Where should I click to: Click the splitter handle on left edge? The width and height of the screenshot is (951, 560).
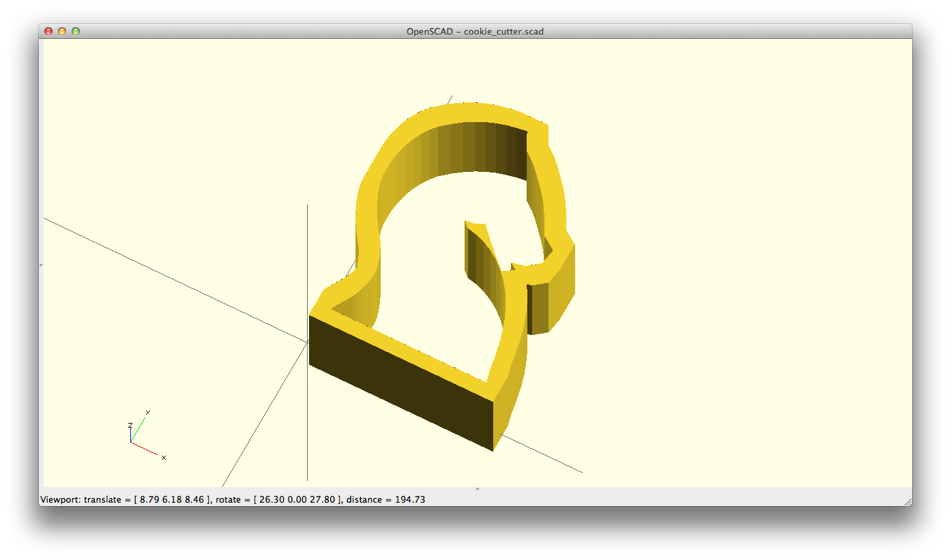pyautogui.click(x=41, y=265)
